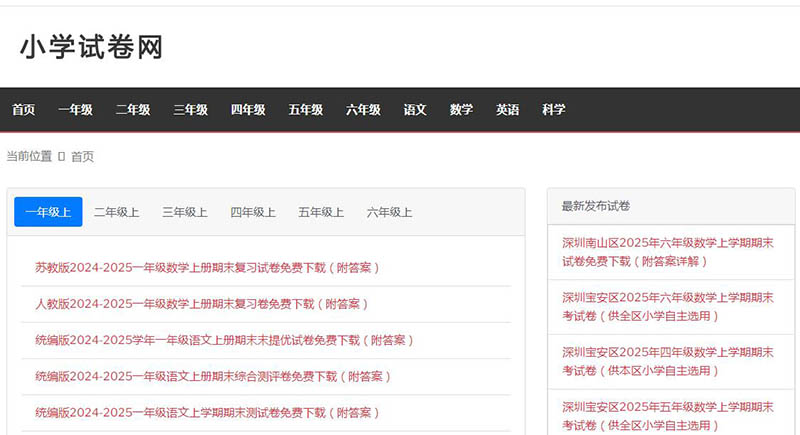Open the 科学 subject menu item
This screenshot has width=800, height=435.
click(x=554, y=110)
